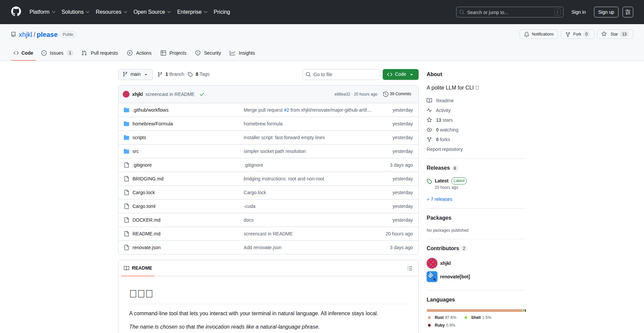The width and height of the screenshot is (644, 333).
Task: Click the renovate[bot] contributor avatar
Action: tap(432, 277)
